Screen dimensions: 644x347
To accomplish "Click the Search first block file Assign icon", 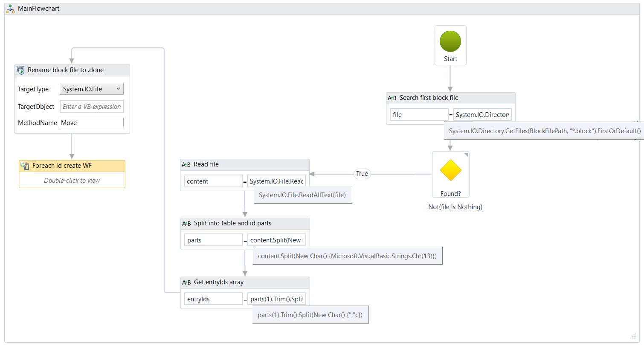I will pos(392,98).
